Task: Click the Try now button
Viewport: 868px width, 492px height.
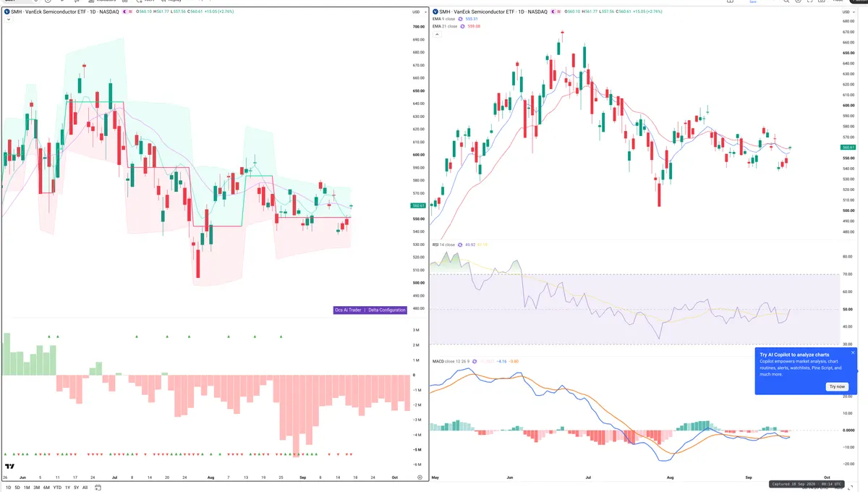Action: [x=836, y=386]
